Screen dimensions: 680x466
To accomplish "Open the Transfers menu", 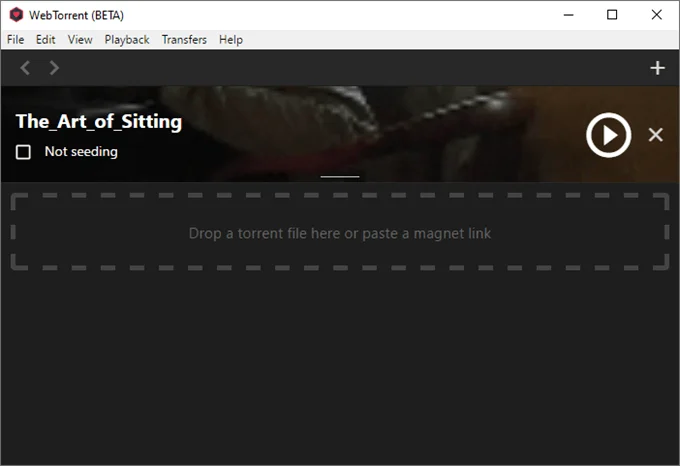I will [184, 40].
